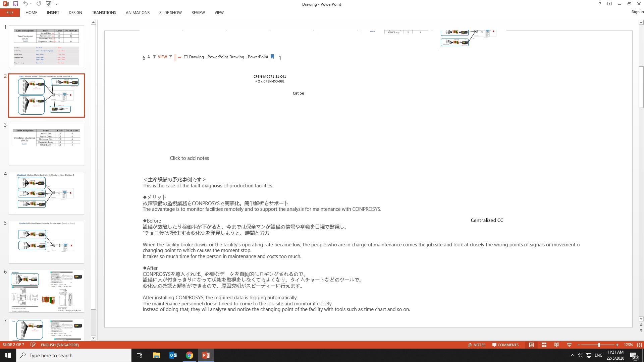Expand the zoom level dropdown control

pos(627,345)
